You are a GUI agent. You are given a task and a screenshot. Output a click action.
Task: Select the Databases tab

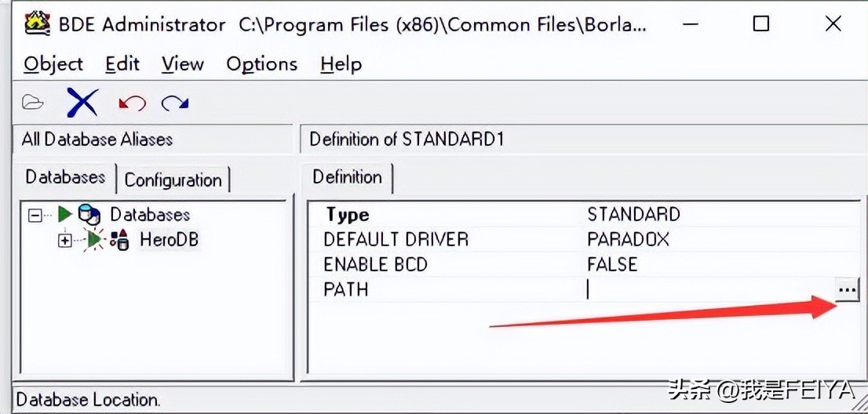[x=65, y=177]
